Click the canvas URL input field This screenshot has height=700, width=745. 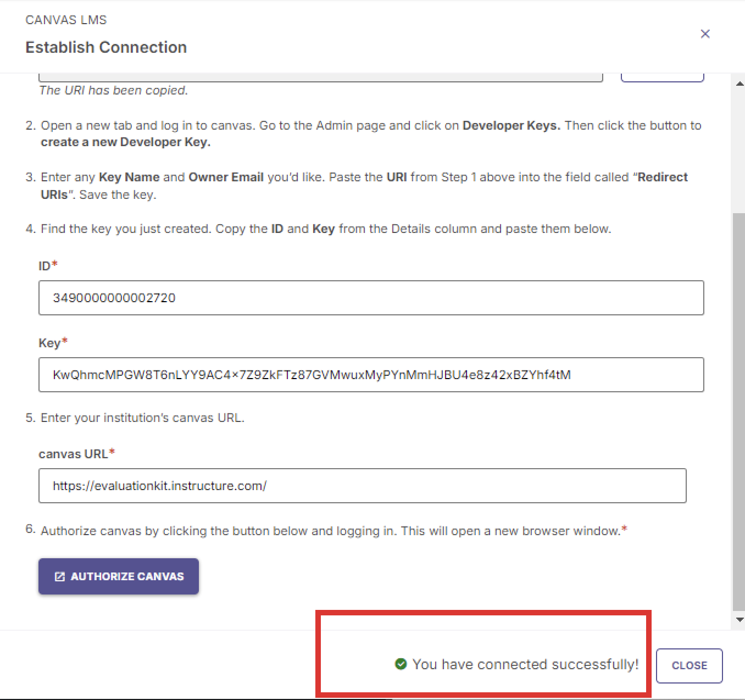[x=363, y=486]
